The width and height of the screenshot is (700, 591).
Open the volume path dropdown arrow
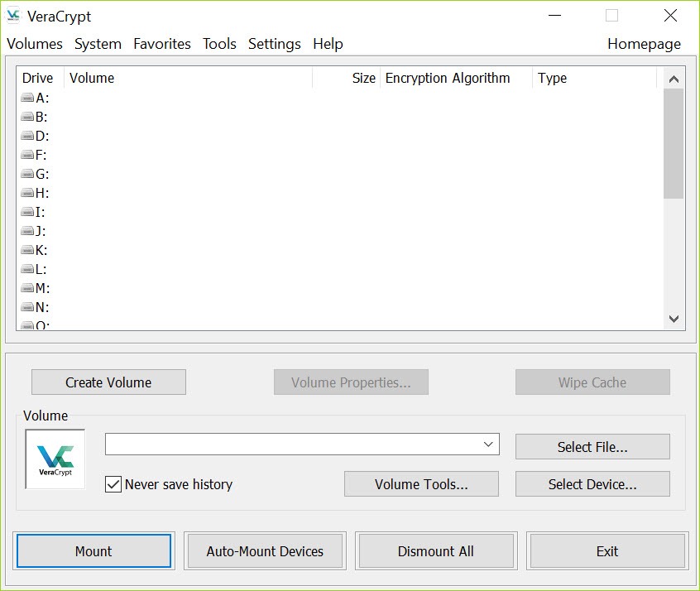point(488,444)
